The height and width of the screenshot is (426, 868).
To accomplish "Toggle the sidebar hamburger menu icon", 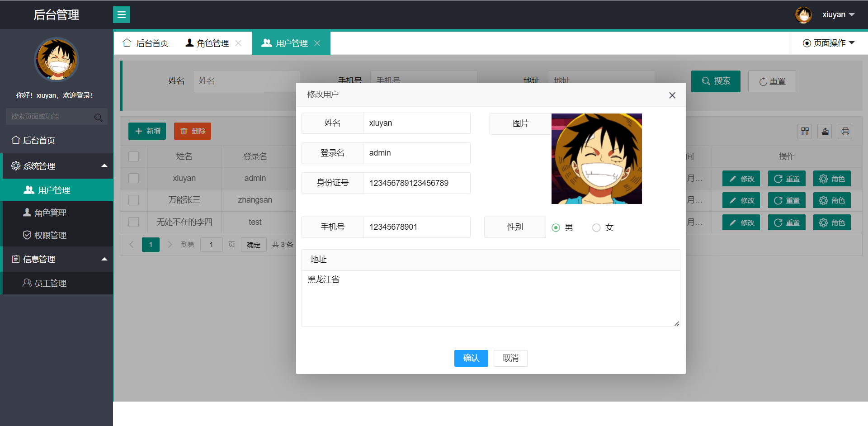I will [x=122, y=15].
